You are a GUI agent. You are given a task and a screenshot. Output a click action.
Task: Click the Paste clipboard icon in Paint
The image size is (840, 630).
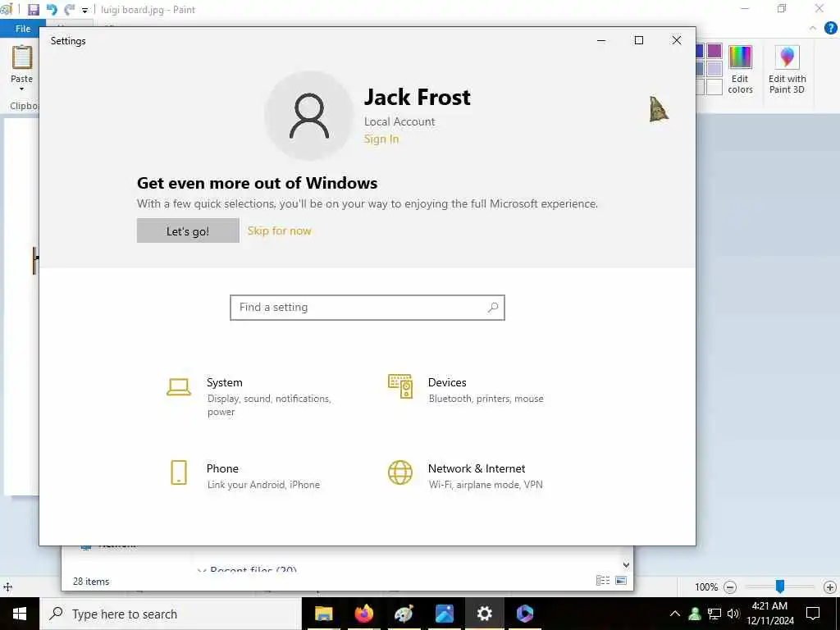pos(22,57)
